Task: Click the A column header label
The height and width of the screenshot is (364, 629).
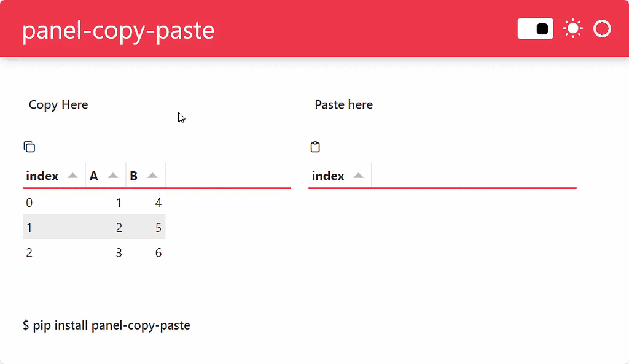Action: 93,176
